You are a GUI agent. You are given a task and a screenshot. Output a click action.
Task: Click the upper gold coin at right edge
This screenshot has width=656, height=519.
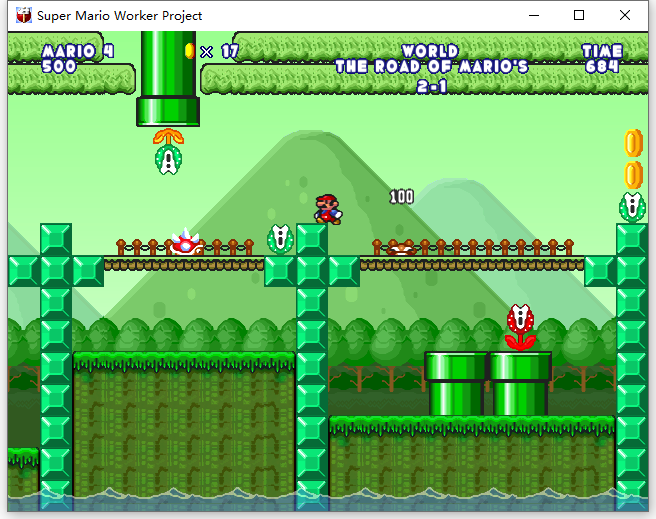[633, 143]
